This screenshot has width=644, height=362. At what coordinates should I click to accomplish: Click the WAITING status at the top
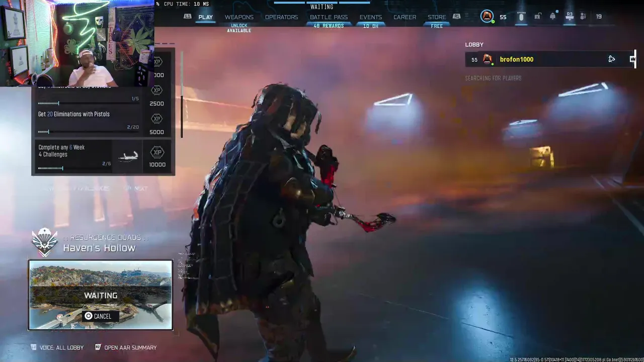[322, 7]
